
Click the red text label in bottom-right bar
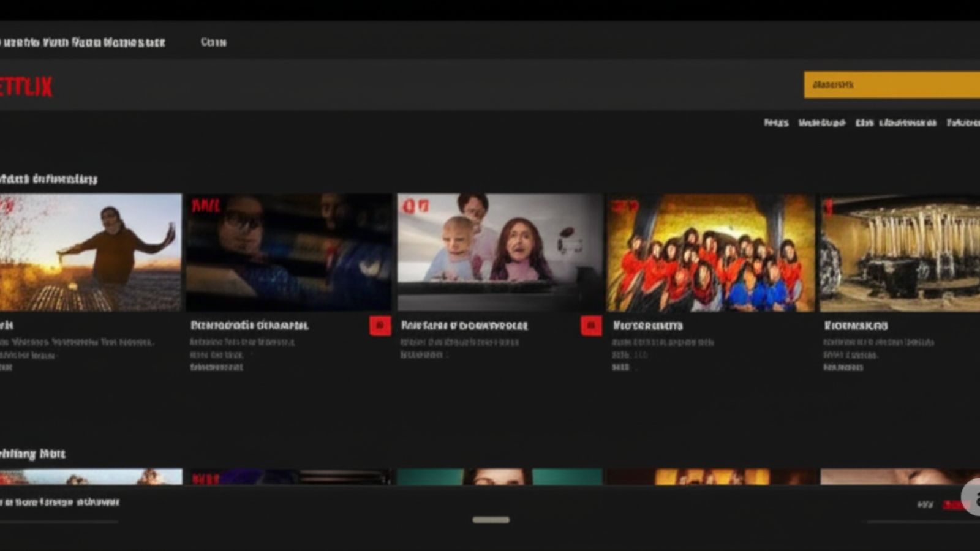click(952, 505)
